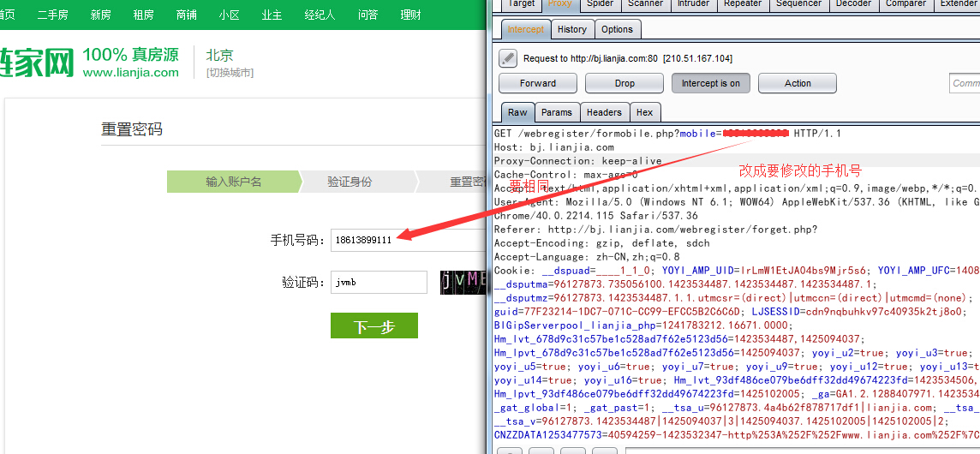Image resolution: width=980 pixels, height=454 pixels.
Task: Select the Comparer tab
Action: pos(905,3)
